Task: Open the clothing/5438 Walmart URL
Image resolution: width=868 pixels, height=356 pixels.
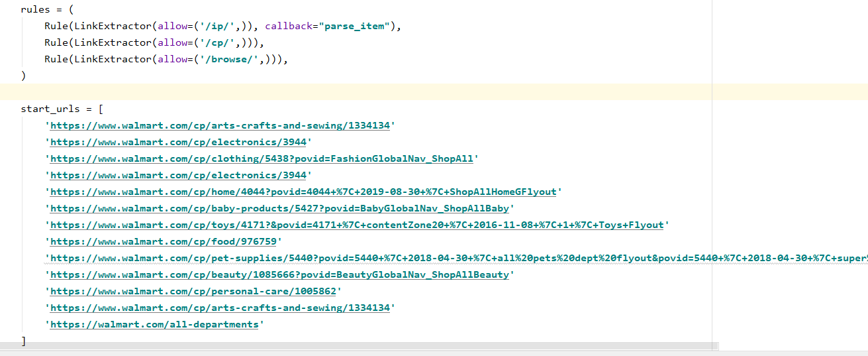Action: [x=262, y=158]
